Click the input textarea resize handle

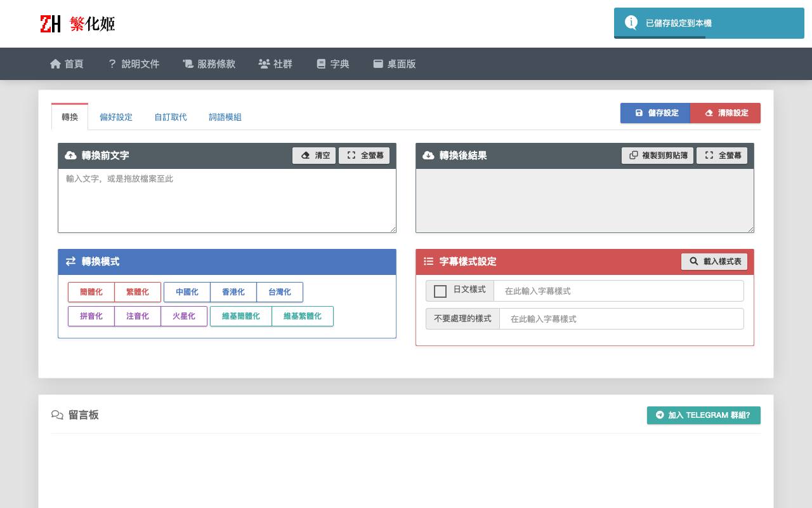pos(393,229)
